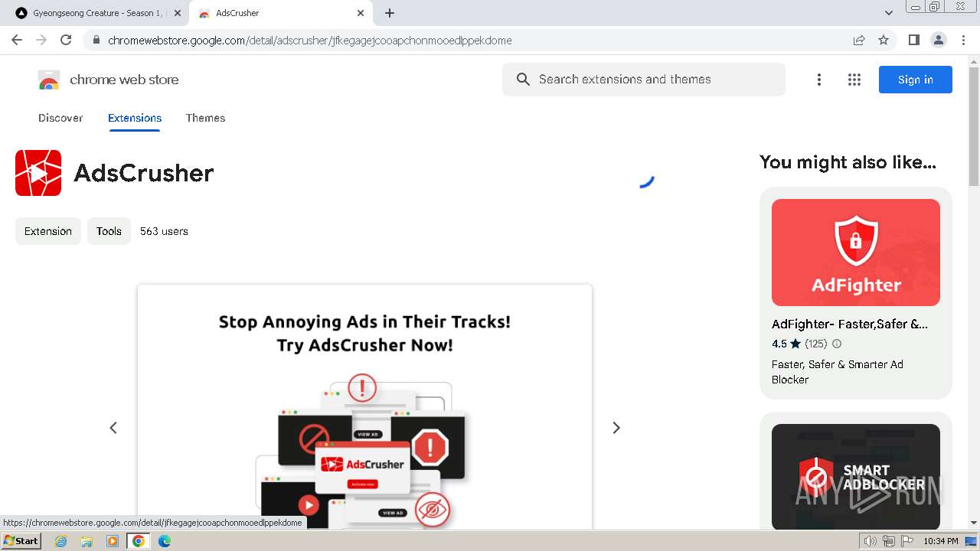Click the Sign in button

point(916,80)
